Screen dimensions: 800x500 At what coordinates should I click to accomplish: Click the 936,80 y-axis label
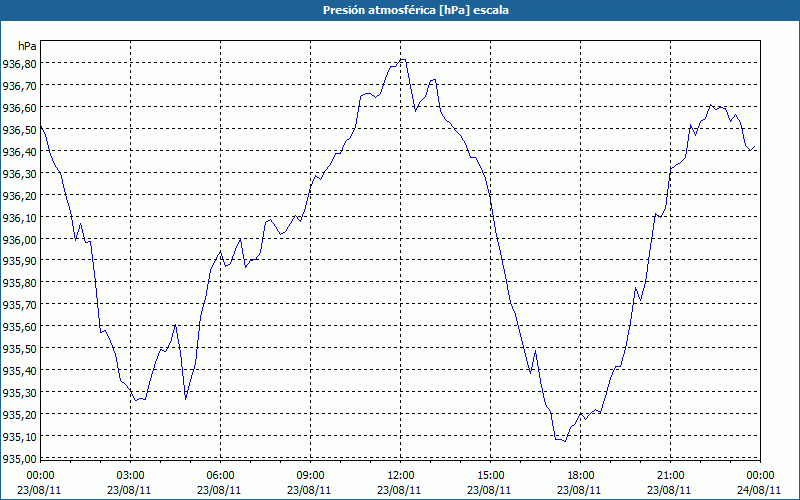click(19, 64)
